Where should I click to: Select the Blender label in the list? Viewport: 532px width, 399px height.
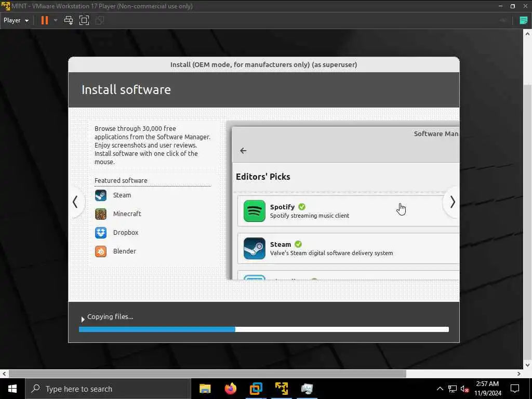point(125,251)
